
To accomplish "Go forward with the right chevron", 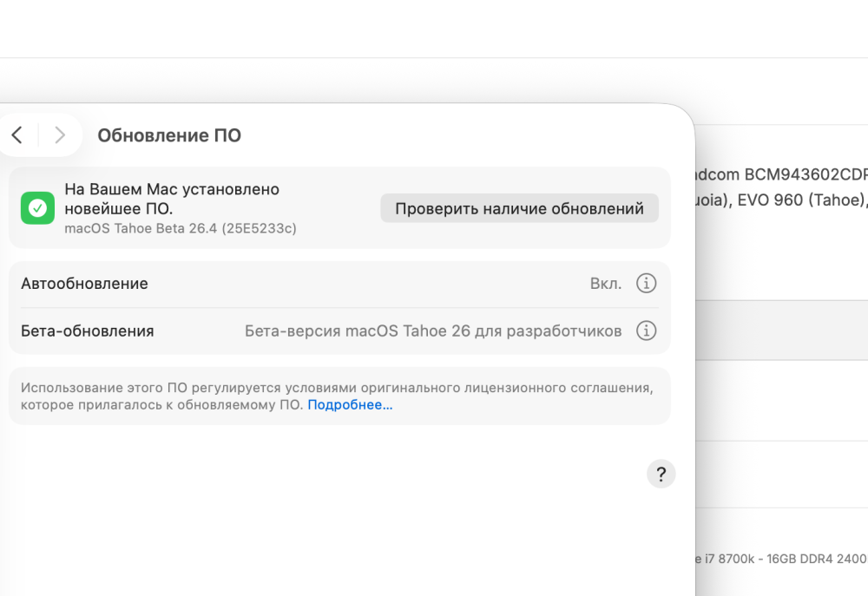I will point(60,135).
